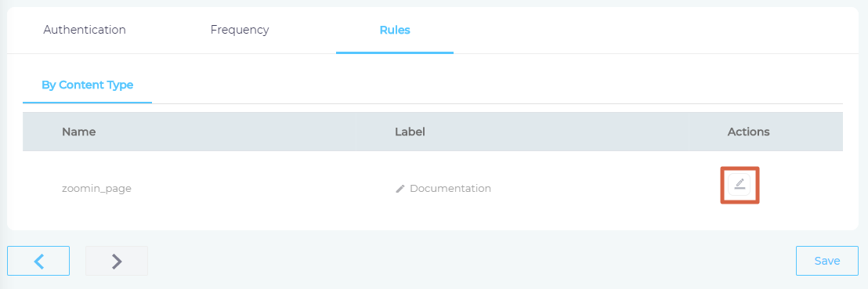The height and width of the screenshot is (289, 868).
Task: Click the pencil icon beside Documentation label
Action: (x=400, y=189)
